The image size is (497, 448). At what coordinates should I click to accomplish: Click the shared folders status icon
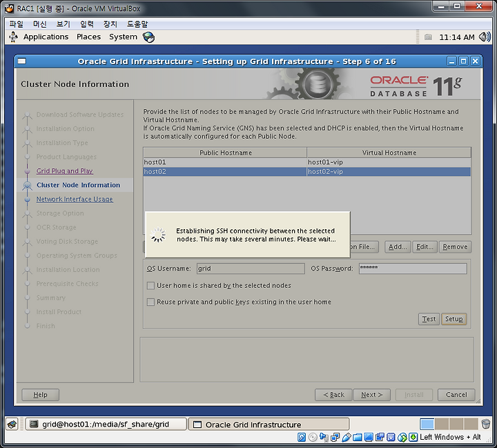click(358, 437)
